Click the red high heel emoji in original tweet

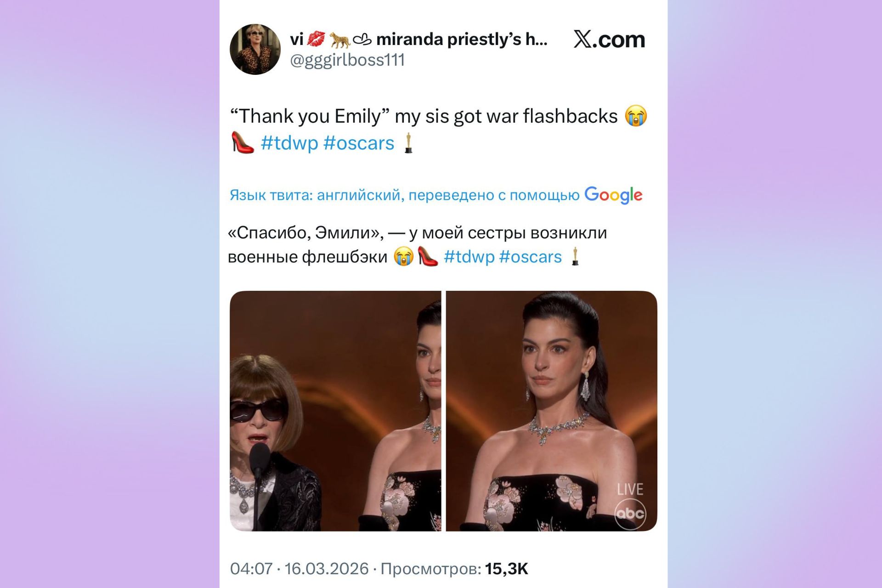click(x=242, y=142)
